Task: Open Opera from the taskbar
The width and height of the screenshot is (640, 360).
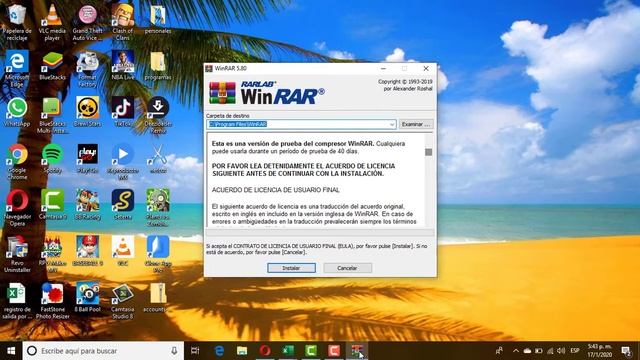Action: (265, 351)
